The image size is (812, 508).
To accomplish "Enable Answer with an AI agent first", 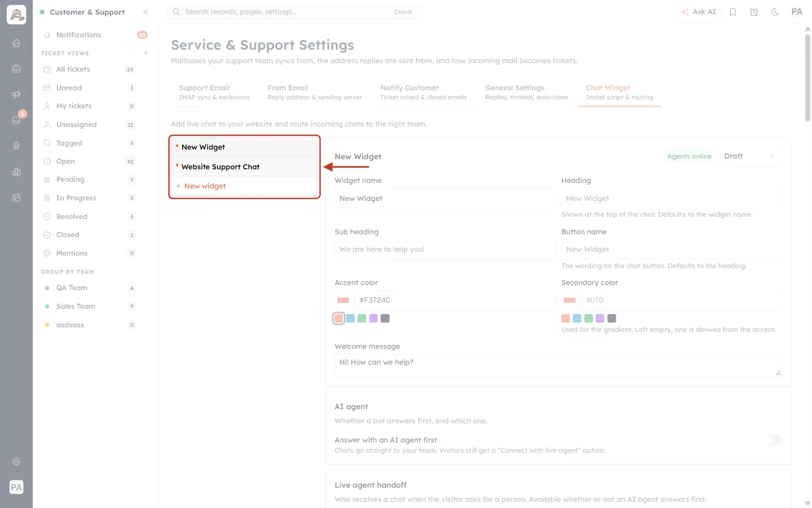I will [773, 440].
